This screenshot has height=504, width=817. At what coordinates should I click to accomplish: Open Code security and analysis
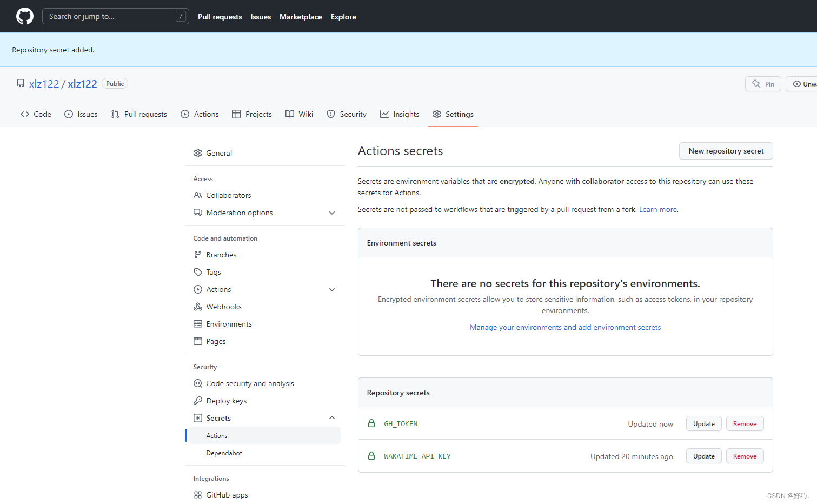(x=265, y=383)
